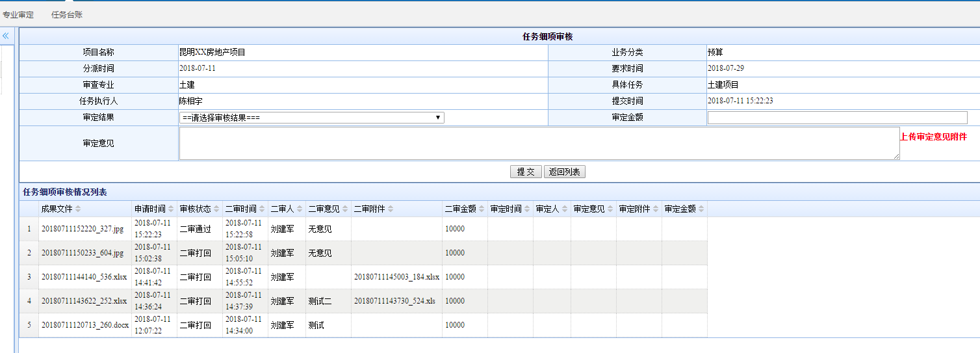The height and width of the screenshot is (353, 980).
Task: Focus the 审定金额 input field
Action: pyautogui.click(x=837, y=118)
